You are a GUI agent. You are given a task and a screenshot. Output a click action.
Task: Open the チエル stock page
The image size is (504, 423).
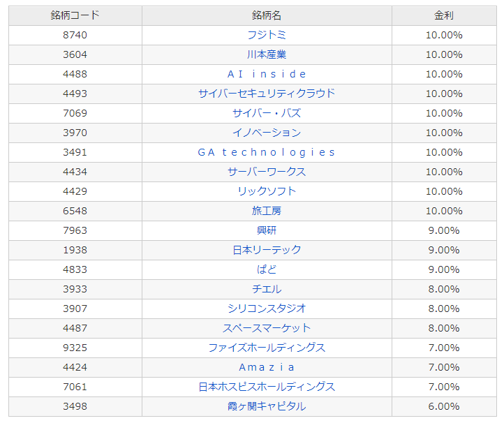click(267, 289)
